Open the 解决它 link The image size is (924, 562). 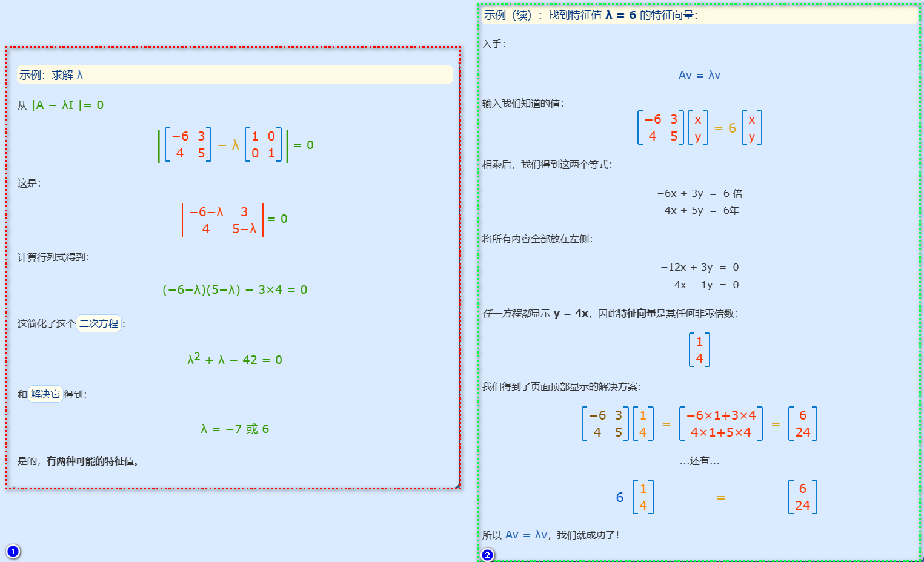45,393
